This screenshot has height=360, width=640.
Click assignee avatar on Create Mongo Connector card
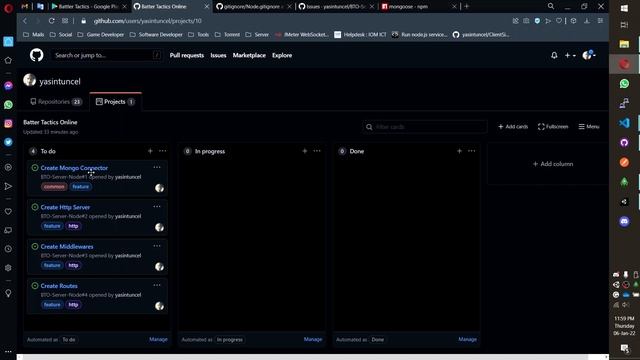coord(159,188)
